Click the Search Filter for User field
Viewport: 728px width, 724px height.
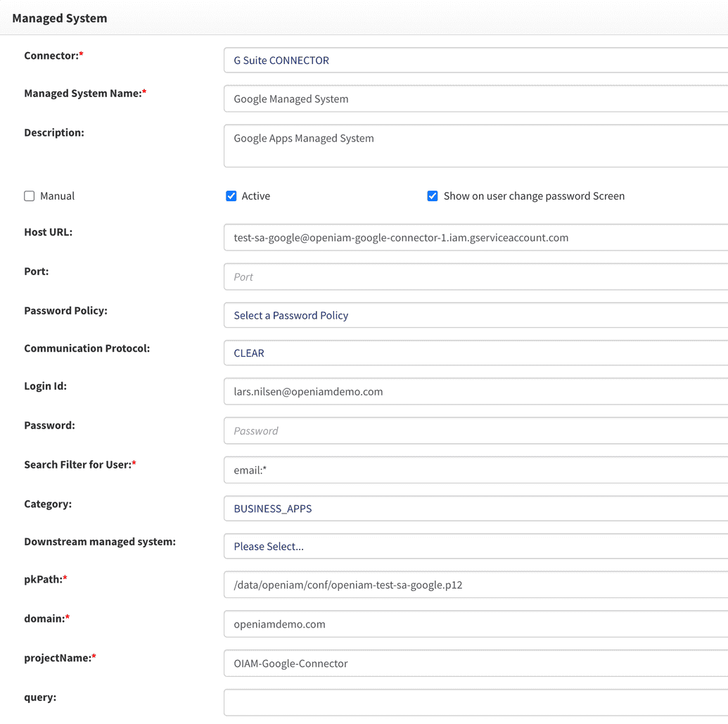click(475, 470)
